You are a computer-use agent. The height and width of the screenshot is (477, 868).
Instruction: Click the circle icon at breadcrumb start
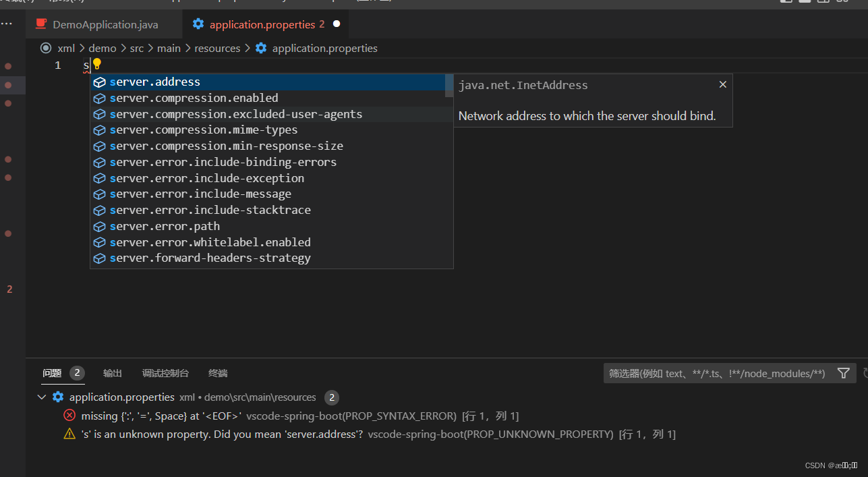[46, 49]
